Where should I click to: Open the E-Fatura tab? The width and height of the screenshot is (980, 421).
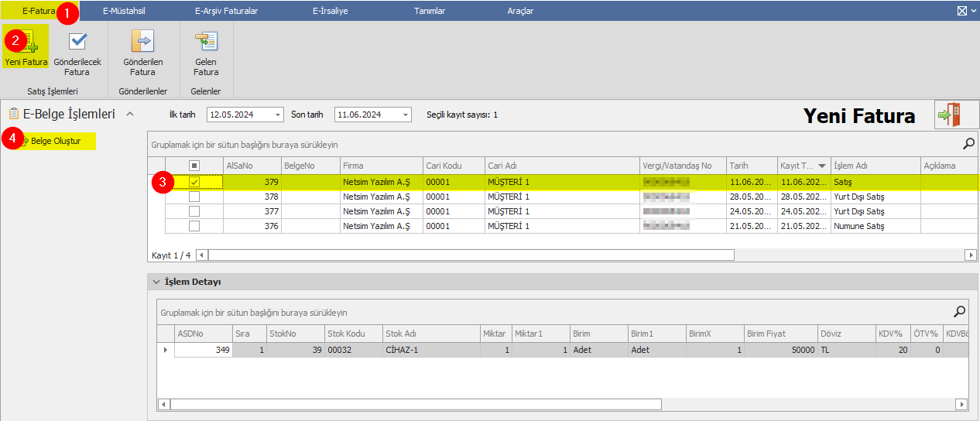pyautogui.click(x=39, y=11)
